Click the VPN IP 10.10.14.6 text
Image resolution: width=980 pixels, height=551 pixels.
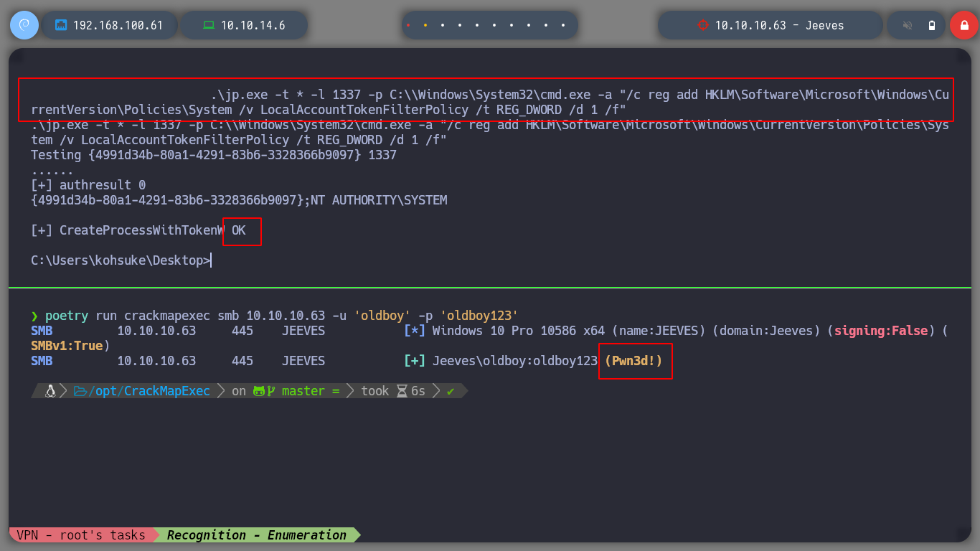[253, 25]
